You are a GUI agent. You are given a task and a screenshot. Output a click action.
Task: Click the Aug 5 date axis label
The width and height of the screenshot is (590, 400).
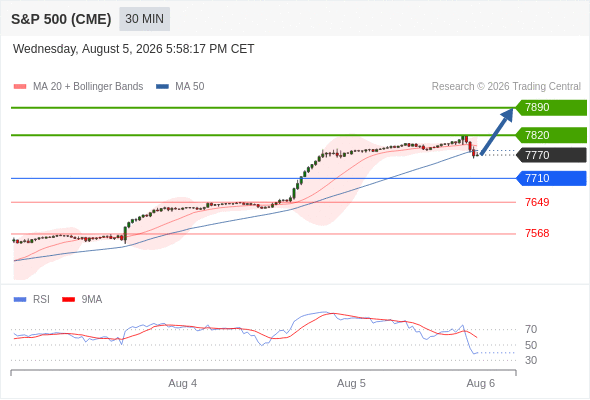[351, 383]
